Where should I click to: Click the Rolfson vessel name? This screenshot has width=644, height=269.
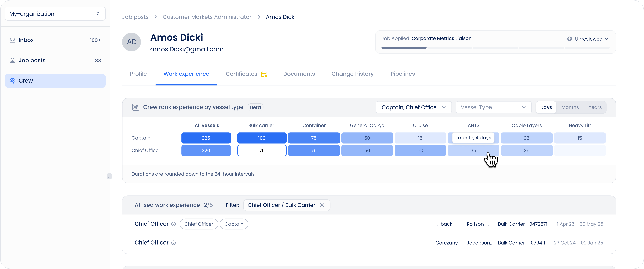(478, 224)
